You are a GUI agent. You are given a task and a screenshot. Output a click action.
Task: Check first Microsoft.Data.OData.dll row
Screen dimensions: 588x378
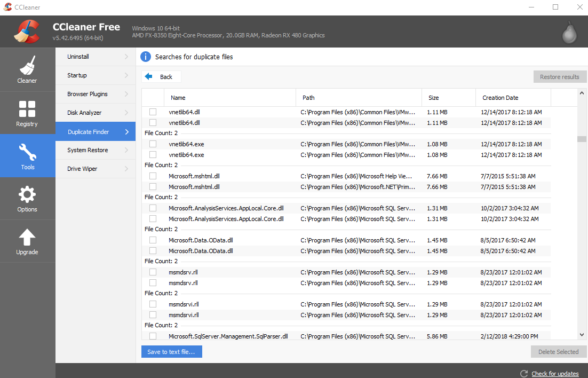[153, 240]
